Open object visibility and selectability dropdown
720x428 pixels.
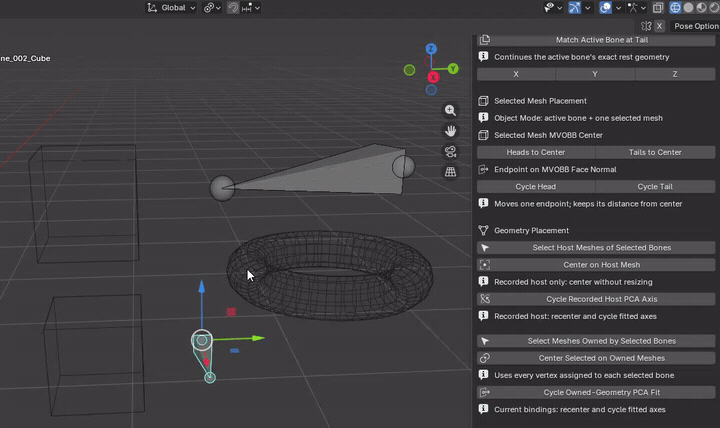[x=553, y=8]
